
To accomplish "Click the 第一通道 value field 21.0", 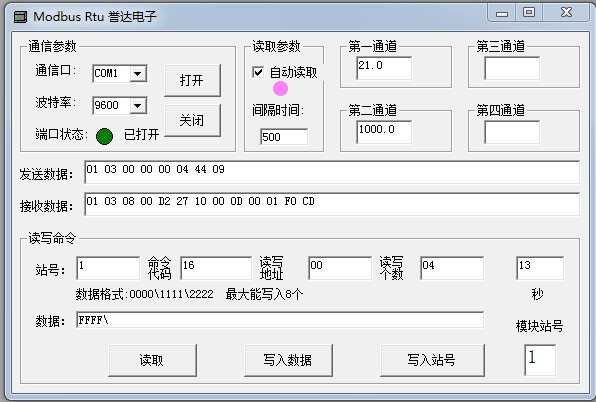I will (x=384, y=68).
